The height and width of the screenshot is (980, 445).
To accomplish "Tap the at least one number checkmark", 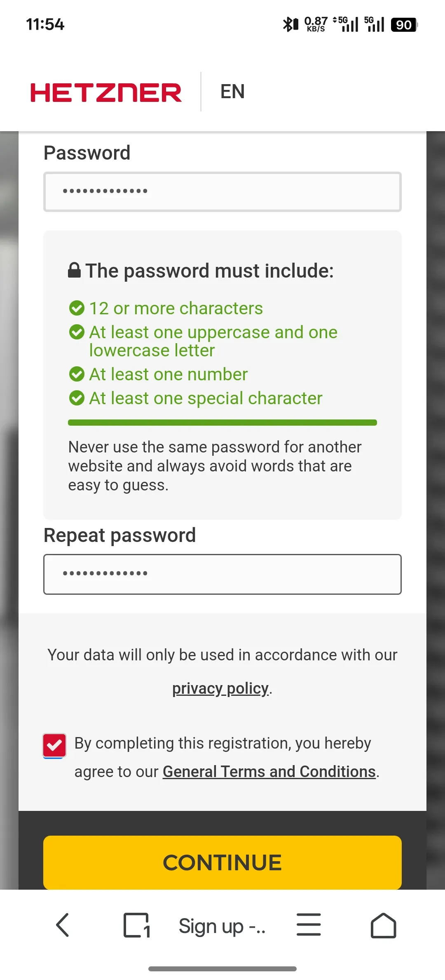I will tap(77, 374).
